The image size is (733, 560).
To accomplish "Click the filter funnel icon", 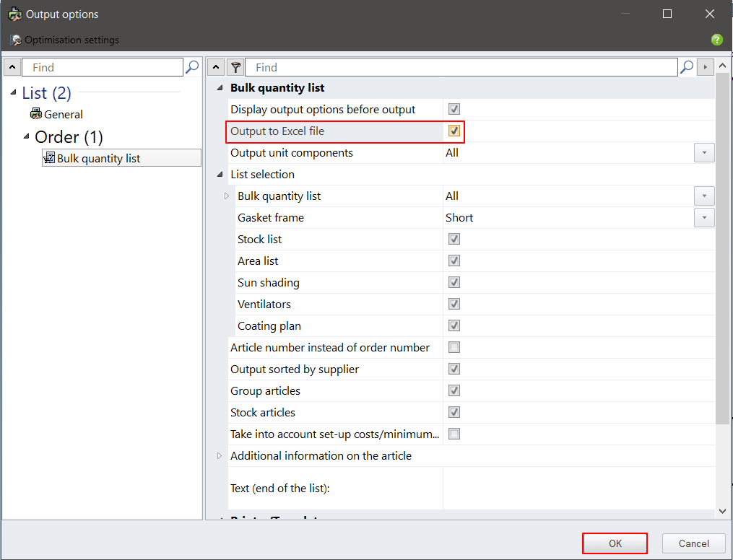I will point(235,67).
